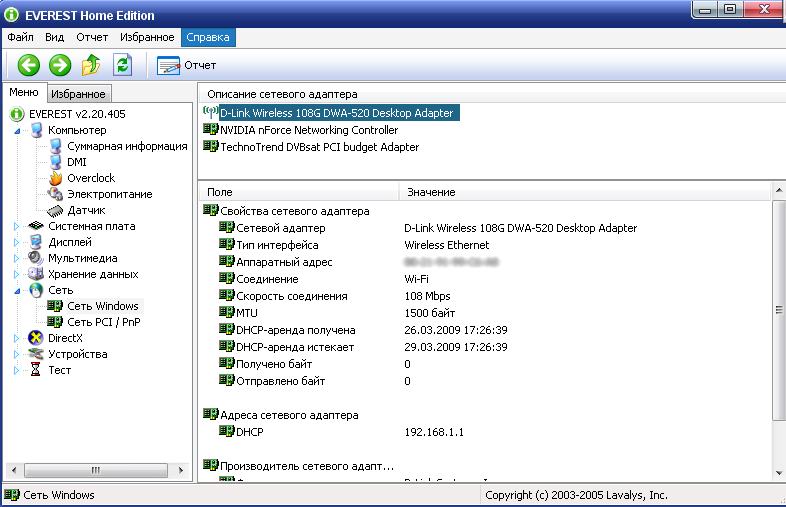
Task: Refresh the page with the refresh icon
Action: pos(122,65)
